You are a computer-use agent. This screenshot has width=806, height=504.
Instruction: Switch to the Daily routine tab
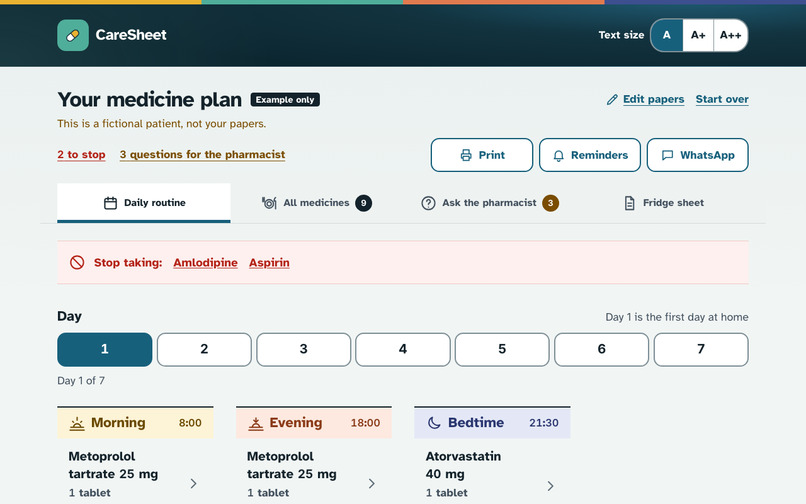pyautogui.click(x=144, y=203)
